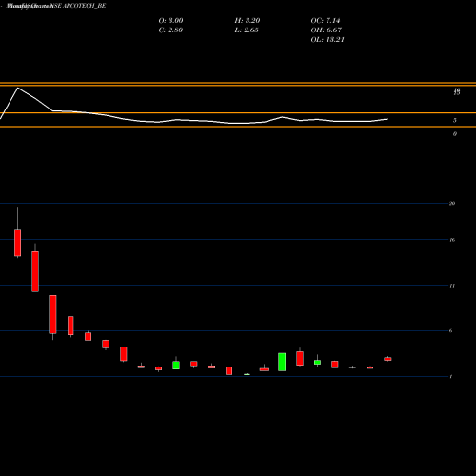Click the tallest green candlestick

tap(282, 362)
